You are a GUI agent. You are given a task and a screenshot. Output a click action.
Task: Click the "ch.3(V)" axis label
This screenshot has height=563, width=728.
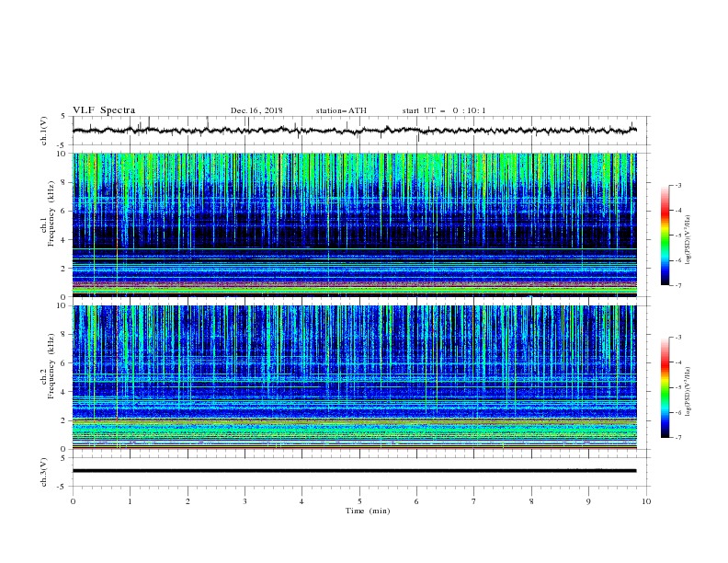point(44,472)
